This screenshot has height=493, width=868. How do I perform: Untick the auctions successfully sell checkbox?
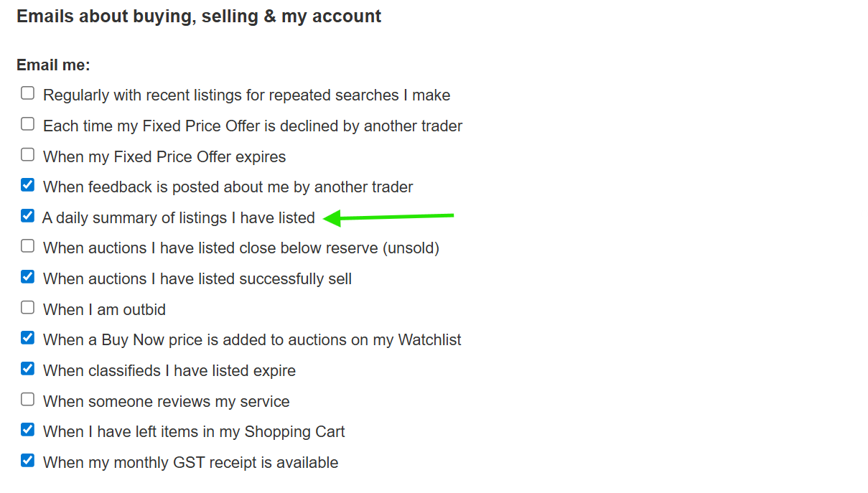pos(27,277)
